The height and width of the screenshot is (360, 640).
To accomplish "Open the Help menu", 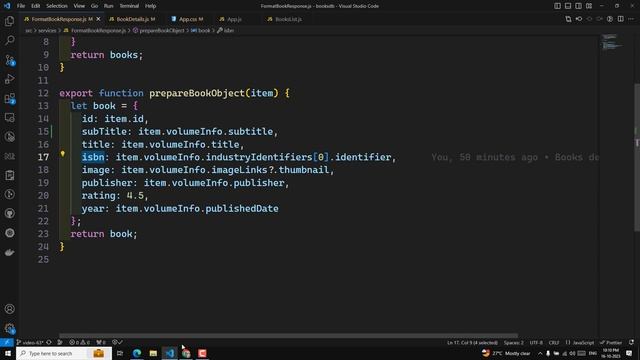I will coord(151,6).
